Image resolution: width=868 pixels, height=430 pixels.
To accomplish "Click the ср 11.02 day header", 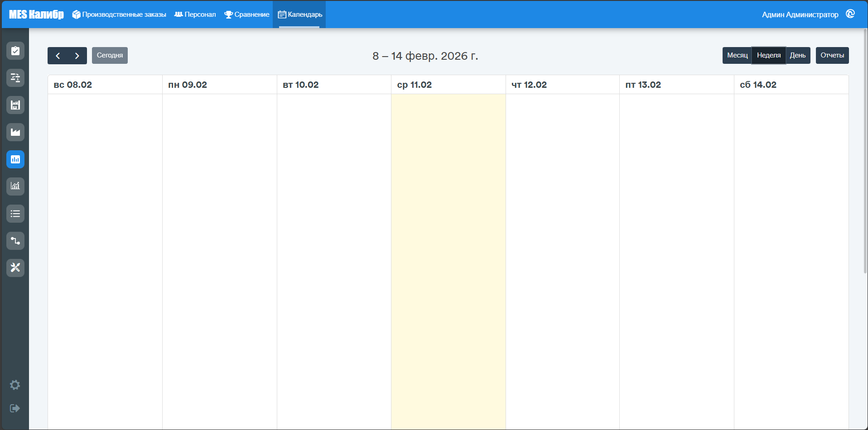I will pyautogui.click(x=448, y=85).
